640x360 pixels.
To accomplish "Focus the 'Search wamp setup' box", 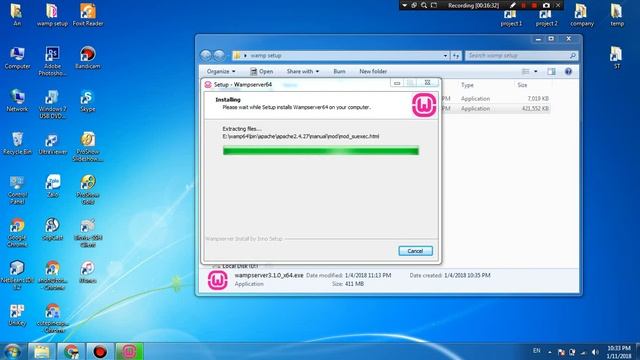I will [522, 56].
